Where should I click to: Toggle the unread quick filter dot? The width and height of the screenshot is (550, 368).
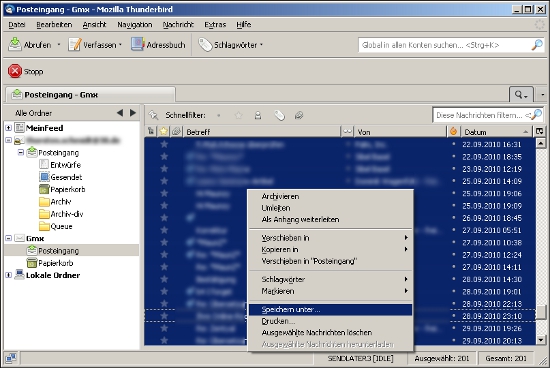click(219, 115)
